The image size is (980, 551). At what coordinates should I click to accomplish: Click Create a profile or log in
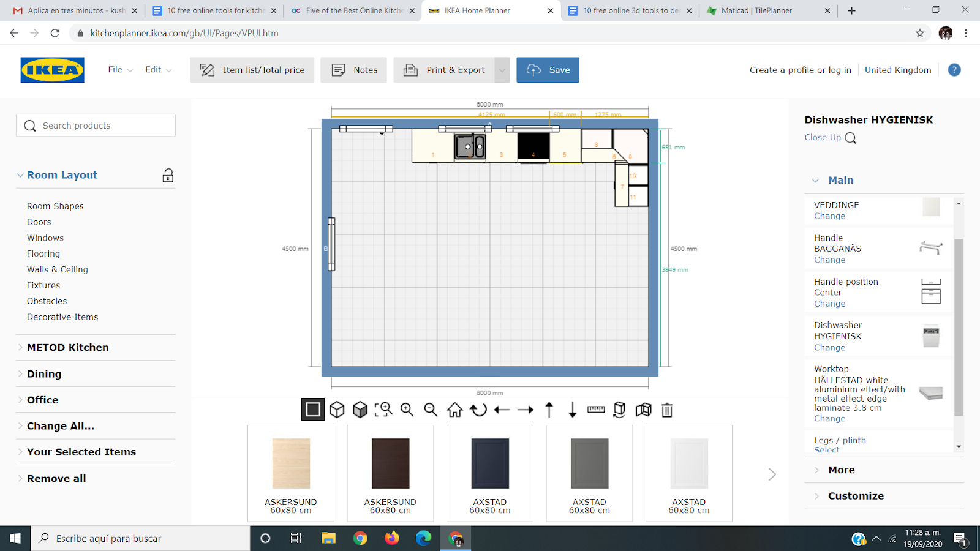pos(800,70)
